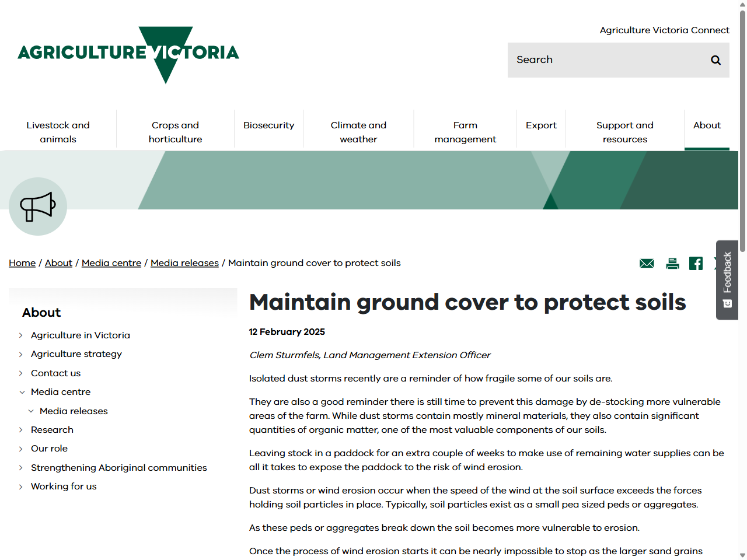Share the article via email icon

click(646, 263)
